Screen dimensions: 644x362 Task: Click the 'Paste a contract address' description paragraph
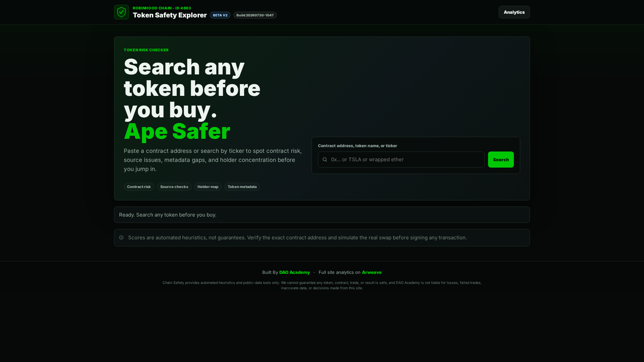pos(213,160)
